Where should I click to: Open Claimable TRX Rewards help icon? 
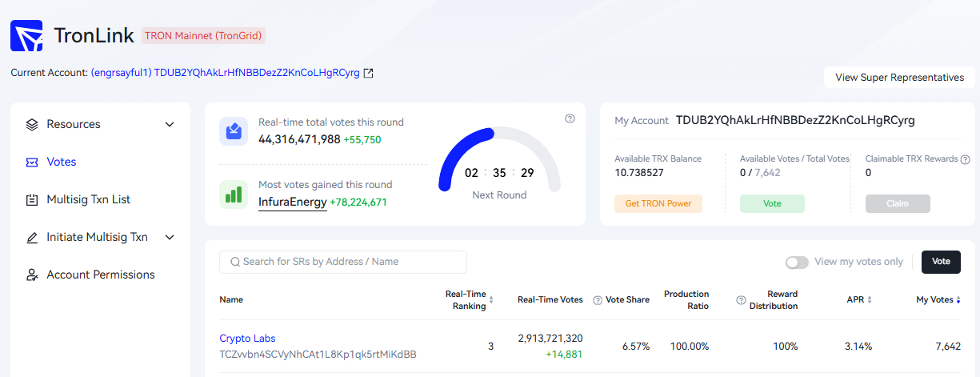(965, 159)
